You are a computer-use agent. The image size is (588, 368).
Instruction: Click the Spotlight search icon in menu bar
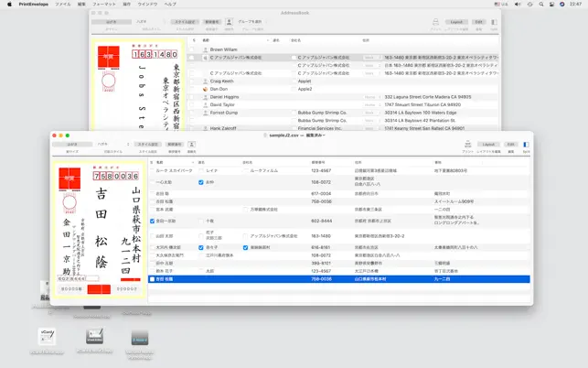coord(541,5)
